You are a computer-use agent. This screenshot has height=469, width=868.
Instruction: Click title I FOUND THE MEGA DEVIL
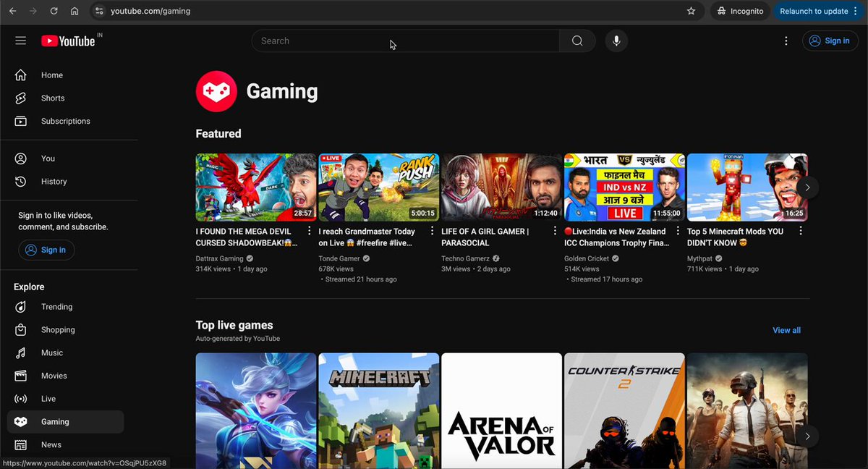[247, 237]
